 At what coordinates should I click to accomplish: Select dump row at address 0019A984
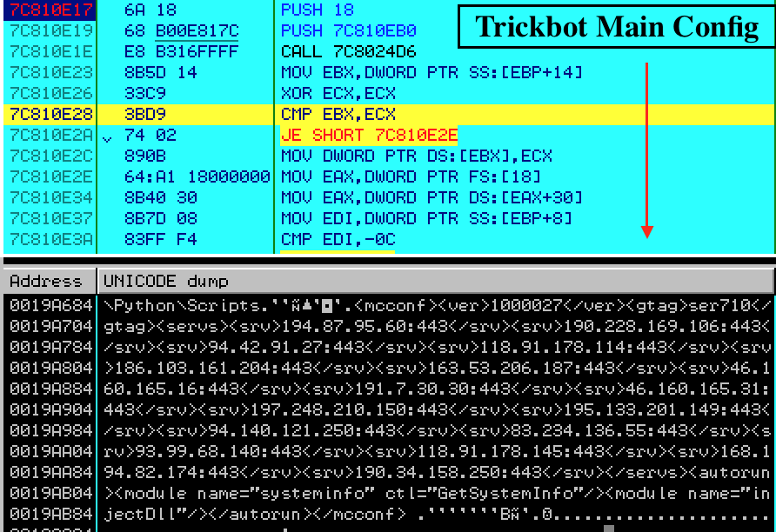tap(389, 430)
